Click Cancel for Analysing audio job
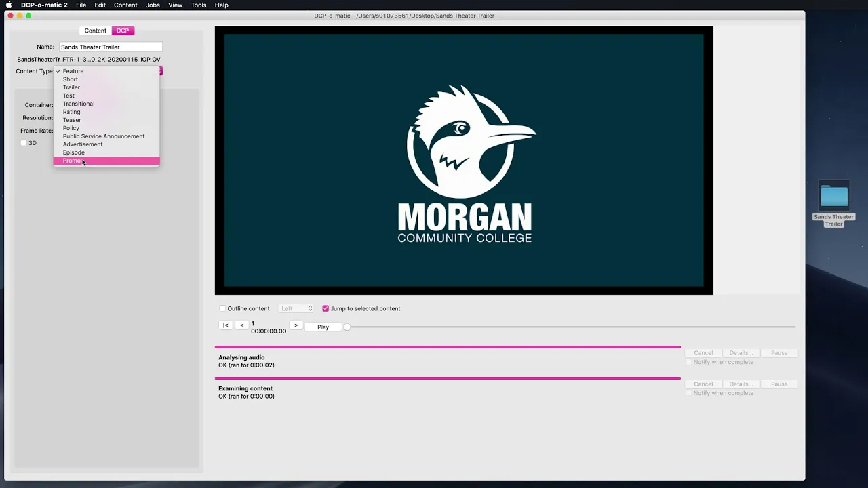868x488 pixels. tap(703, 352)
